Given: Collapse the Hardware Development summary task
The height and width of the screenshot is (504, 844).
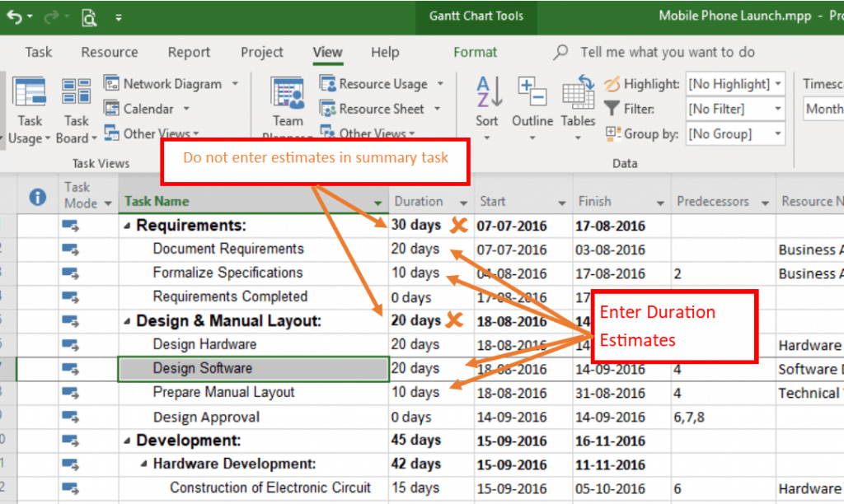Looking at the screenshot, I should coord(143,464).
